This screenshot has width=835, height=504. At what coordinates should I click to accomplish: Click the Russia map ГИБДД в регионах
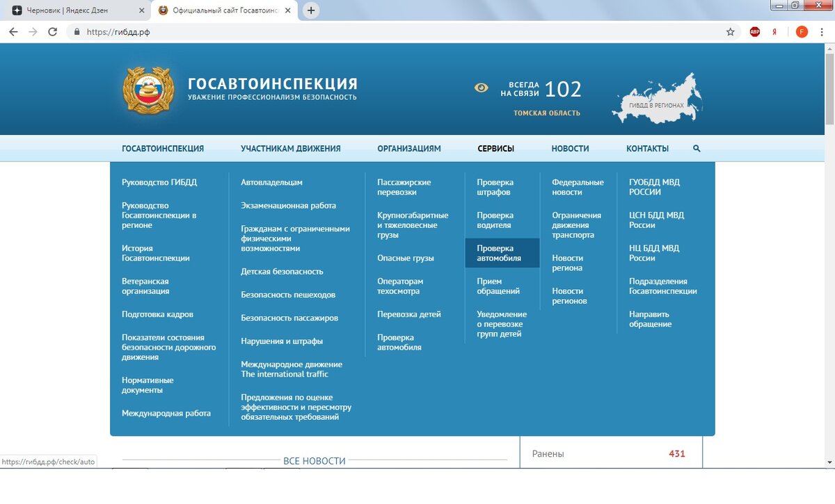tap(657, 99)
